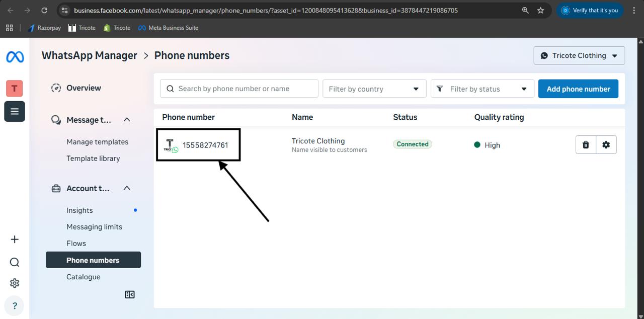Open the WhatsApp Manager breadcrumb link
644x319 pixels.
point(90,56)
